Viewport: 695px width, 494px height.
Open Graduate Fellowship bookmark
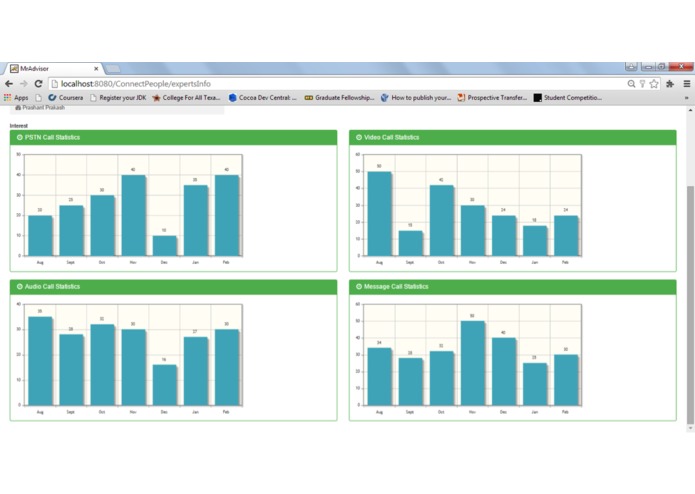[340, 97]
